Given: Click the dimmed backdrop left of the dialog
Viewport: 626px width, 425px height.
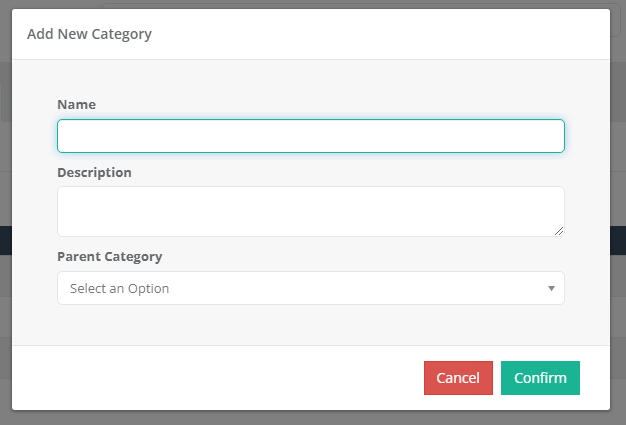Looking at the screenshot, I should [x=5, y=150].
